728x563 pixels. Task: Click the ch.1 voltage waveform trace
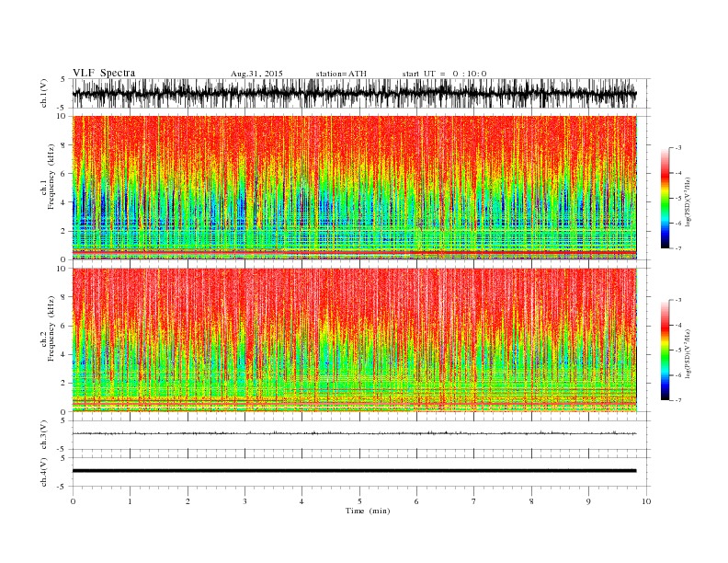click(x=355, y=93)
